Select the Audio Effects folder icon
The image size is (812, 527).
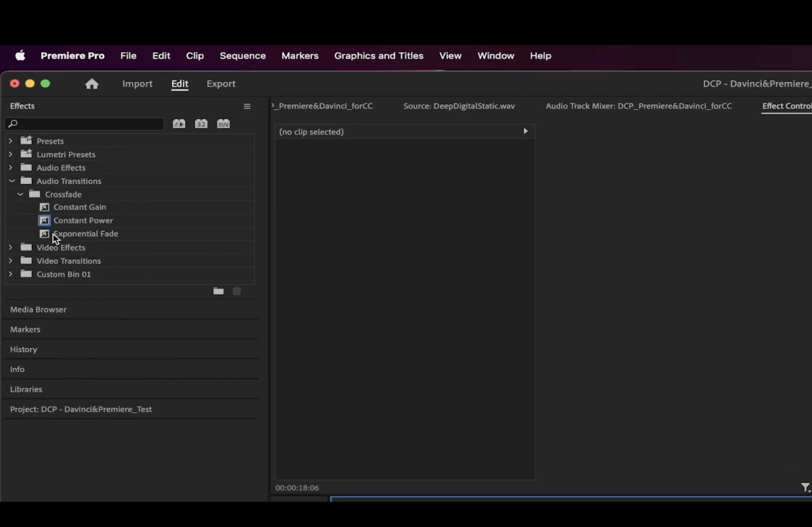pos(26,167)
